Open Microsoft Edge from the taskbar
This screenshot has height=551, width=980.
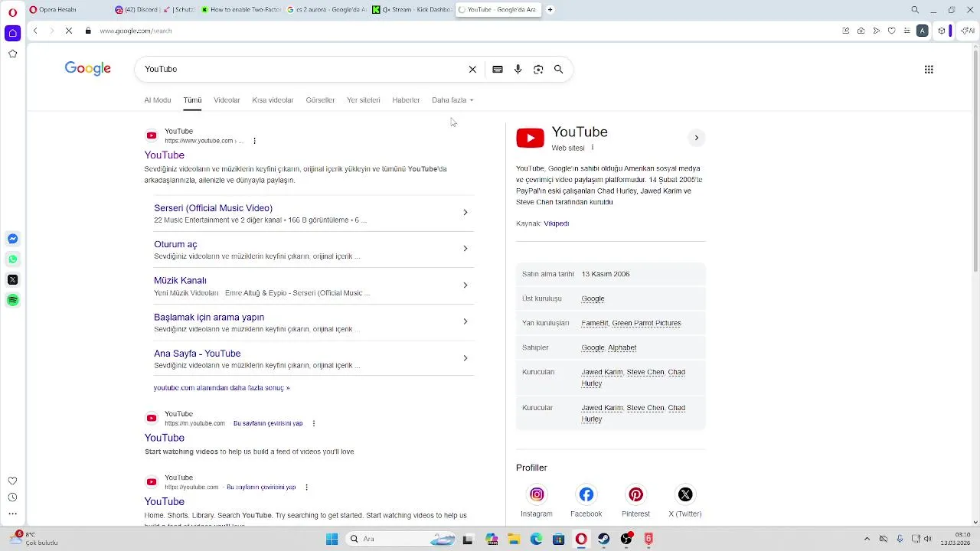(x=536, y=539)
